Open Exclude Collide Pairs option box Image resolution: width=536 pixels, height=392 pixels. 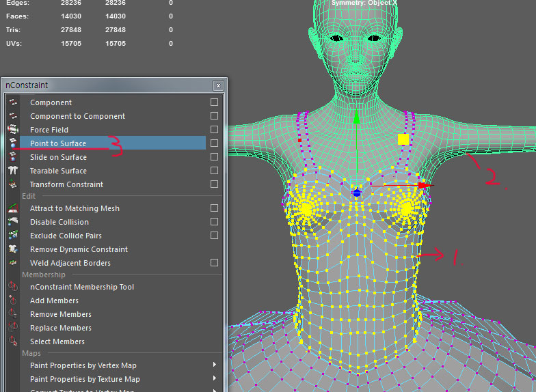point(215,235)
